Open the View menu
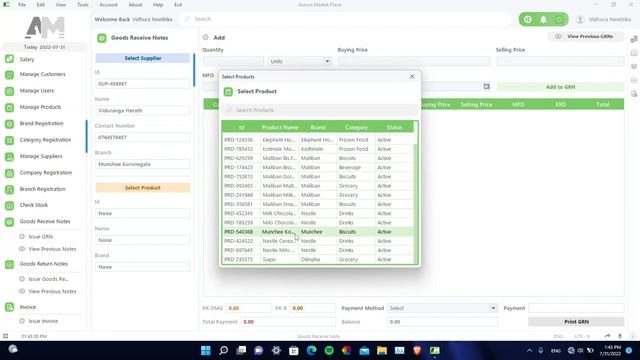Viewport: 640px width, 360px height. click(x=61, y=5)
